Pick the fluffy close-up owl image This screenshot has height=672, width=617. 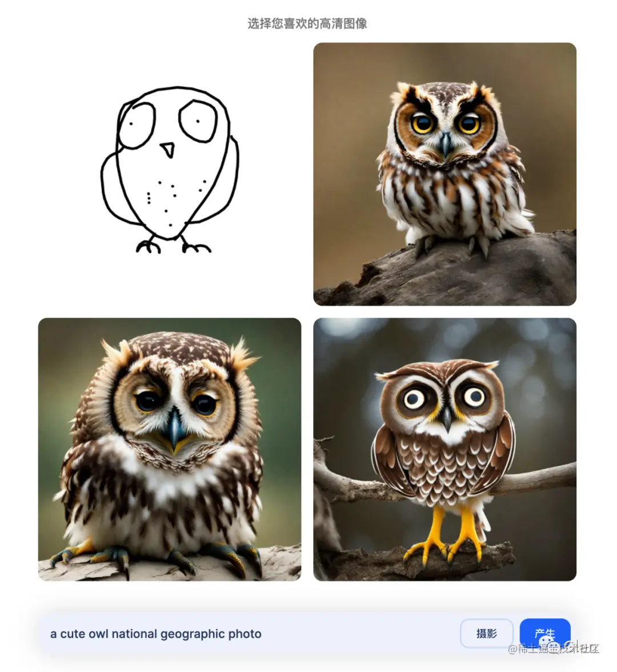point(170,449)
